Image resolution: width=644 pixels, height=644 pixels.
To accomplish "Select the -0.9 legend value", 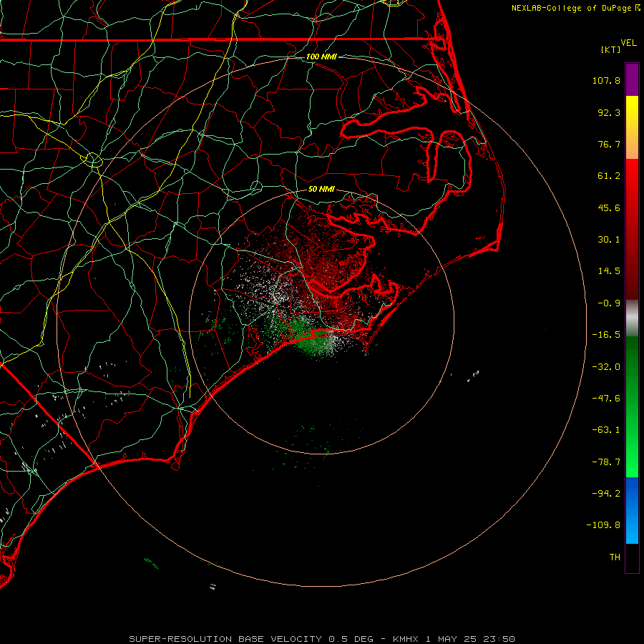I will point(609,303).
